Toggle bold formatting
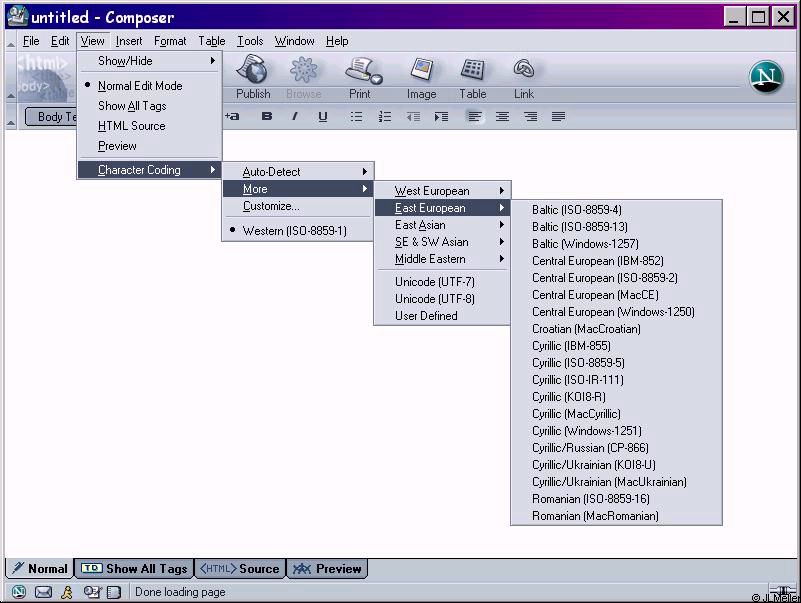The width and height of the screenshot is (801, 603). click(267, 117)
